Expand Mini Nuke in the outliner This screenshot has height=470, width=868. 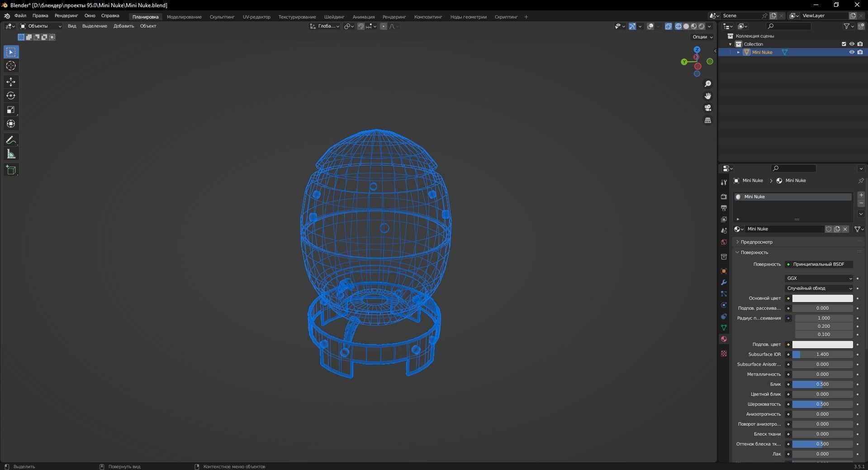tap(739, 53)
